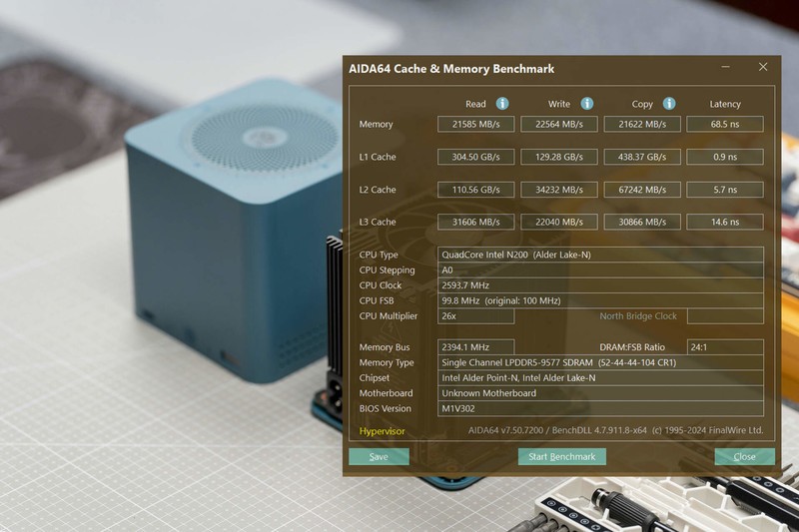Select the empty North Bridge Clock field
This screenshot has height=532, width=799.
[x=724, y=316]
